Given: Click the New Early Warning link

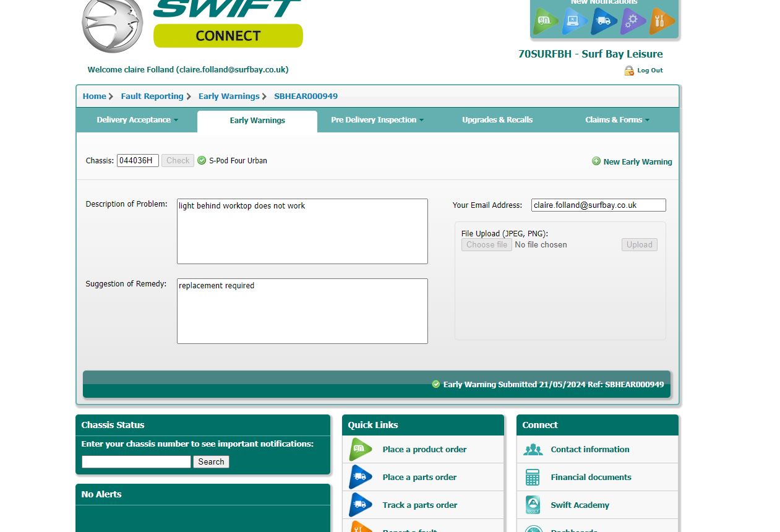Looking at the screenshot, I should tap(638, 161).
